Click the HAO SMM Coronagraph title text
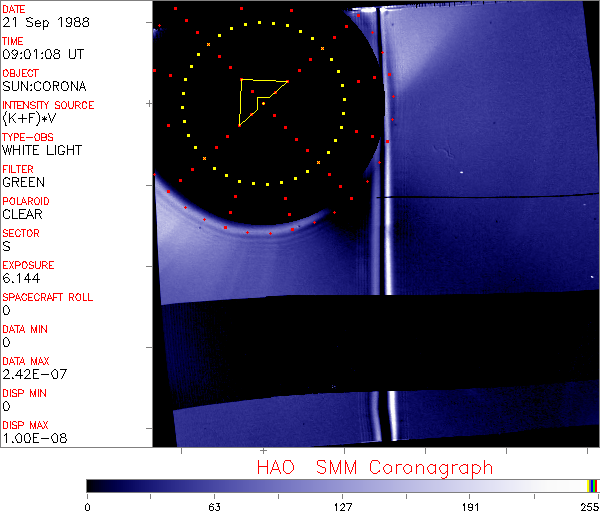 [374, 467]
